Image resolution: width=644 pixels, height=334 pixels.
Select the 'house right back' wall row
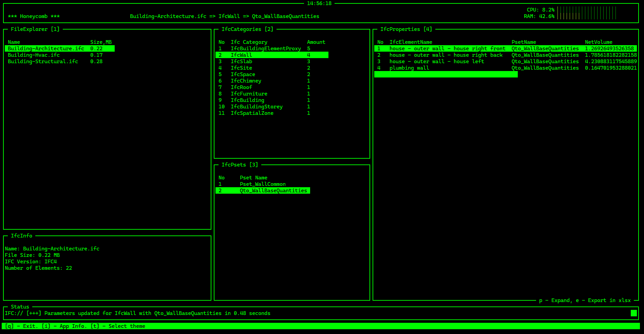506,55
